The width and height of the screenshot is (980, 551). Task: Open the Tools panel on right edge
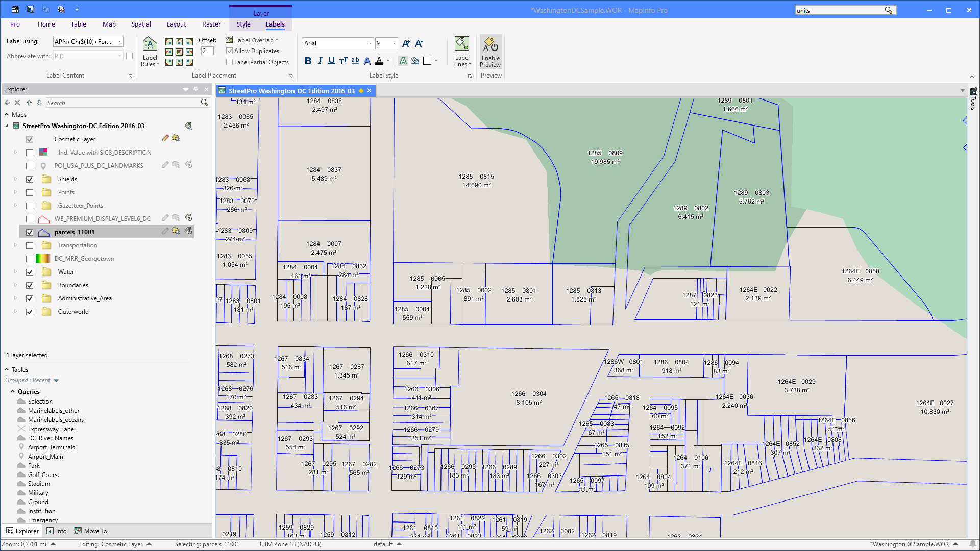[974, 102]
